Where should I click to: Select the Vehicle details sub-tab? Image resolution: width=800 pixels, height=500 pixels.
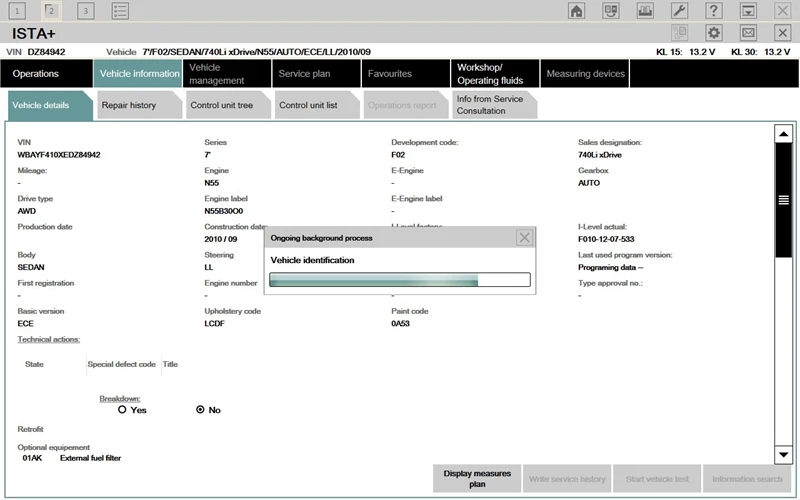click(x=50, y=105)
